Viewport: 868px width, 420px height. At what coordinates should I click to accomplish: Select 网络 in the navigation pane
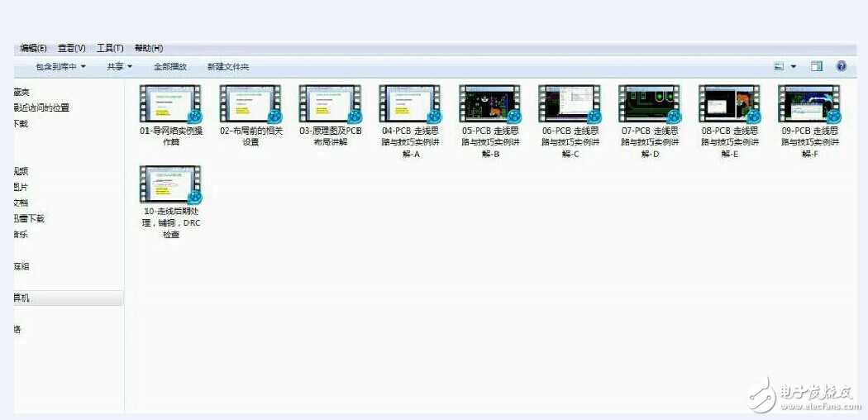[18, 329]
